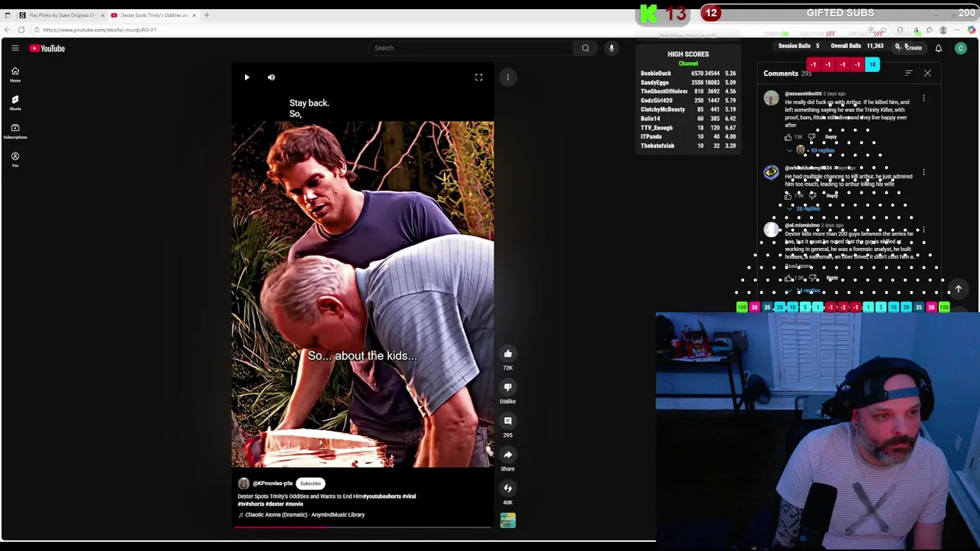Open the YouTube hamburger guide menu
980x551 pixels.
15,48
